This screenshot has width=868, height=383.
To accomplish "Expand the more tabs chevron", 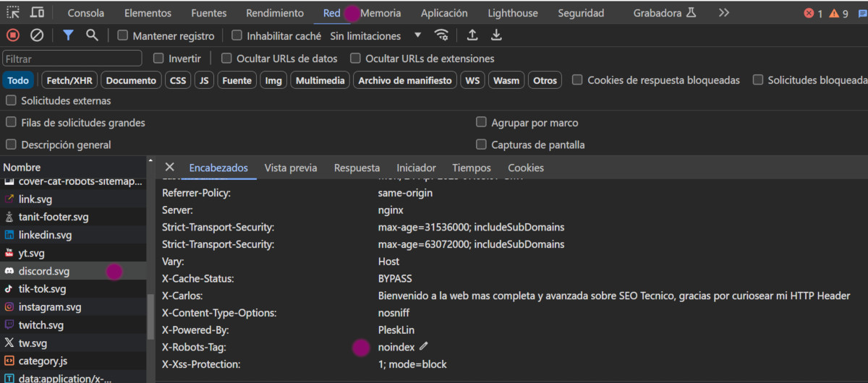I will coord(724,13).
